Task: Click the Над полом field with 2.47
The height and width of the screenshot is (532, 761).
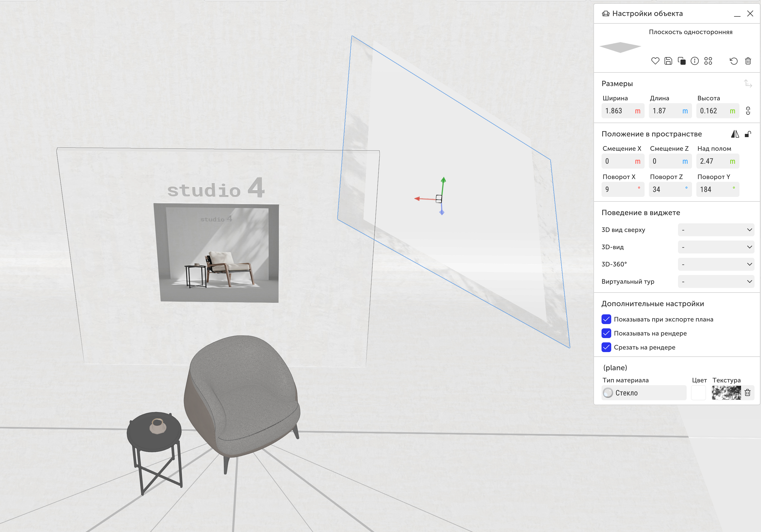Action: (x=718, y=161)
